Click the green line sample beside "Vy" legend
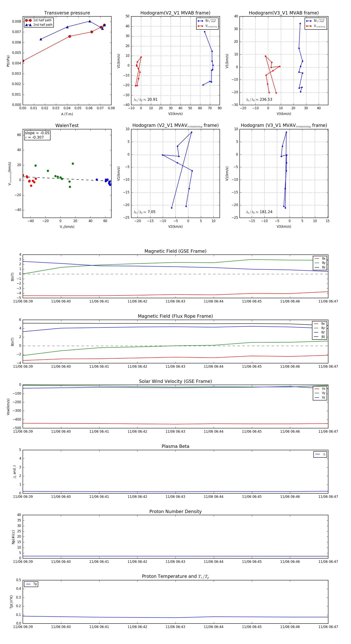351x644 pixels. tap(317, 393)
